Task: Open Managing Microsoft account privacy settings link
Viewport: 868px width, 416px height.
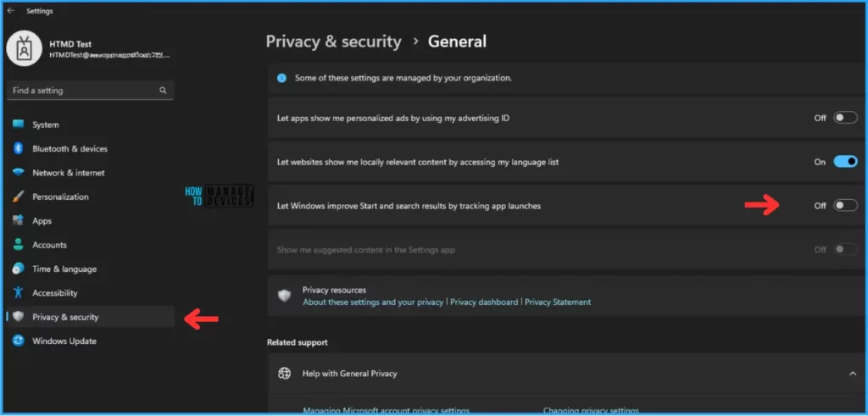Action: [x=387, y=410]
